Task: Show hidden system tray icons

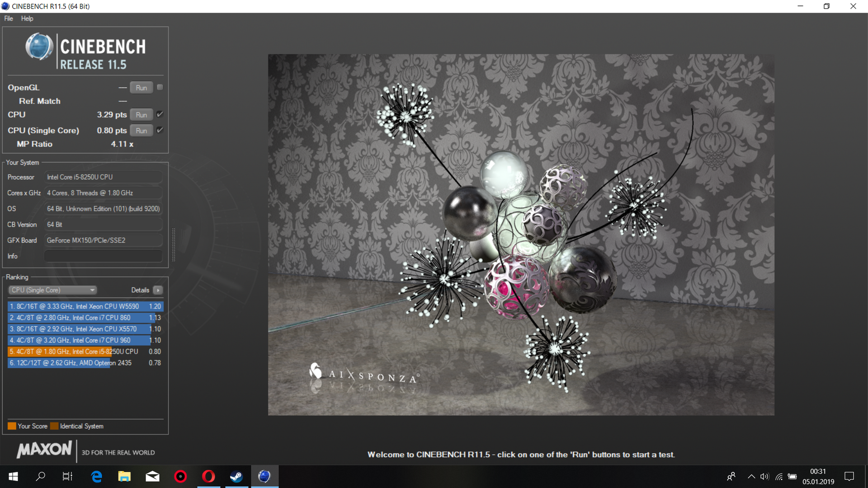Action: point(751,476)
